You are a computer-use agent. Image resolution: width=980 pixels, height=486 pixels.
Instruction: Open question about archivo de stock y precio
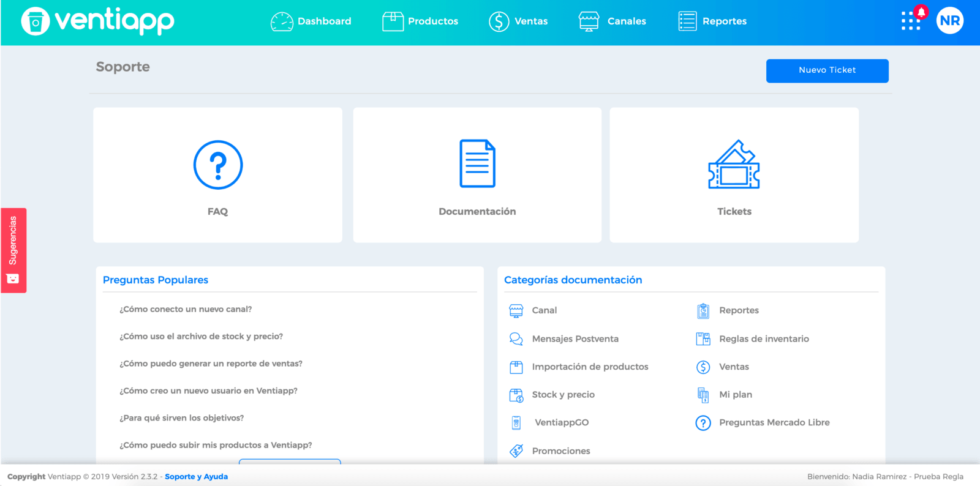201,336
